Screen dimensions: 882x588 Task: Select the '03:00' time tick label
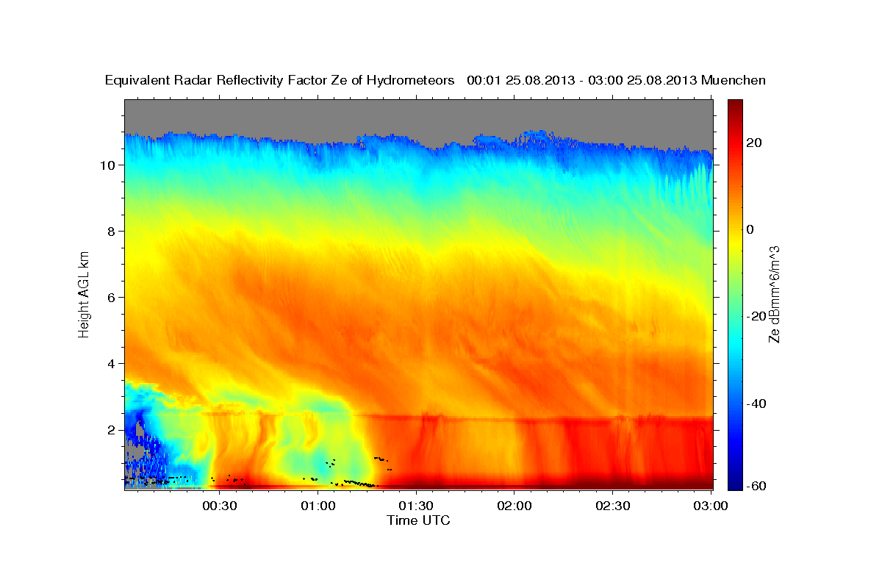click(x=711, y=506)
